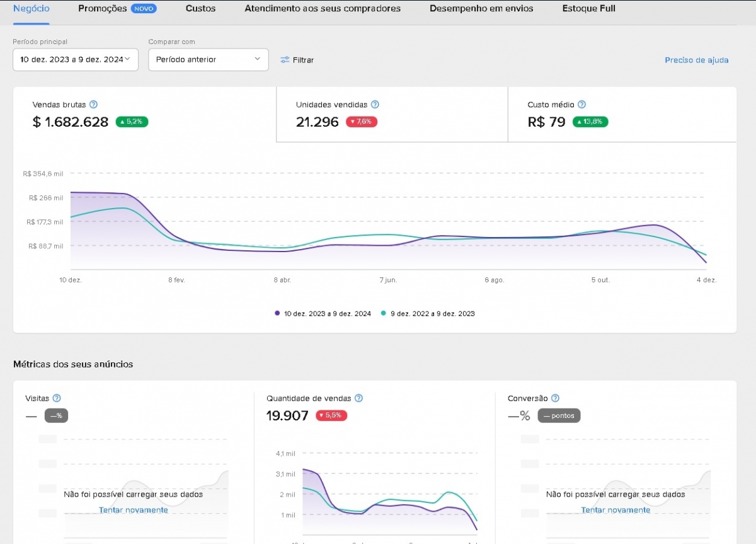Open the Promoções tab

click(x=103, y=9)
